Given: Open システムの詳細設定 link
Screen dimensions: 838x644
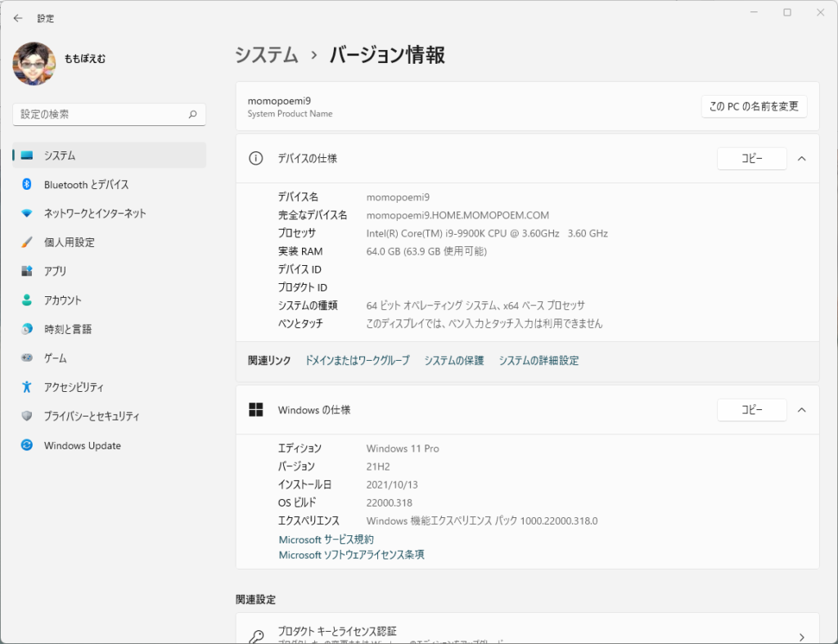Looking at the screenshot, I should tap(538, 361).
